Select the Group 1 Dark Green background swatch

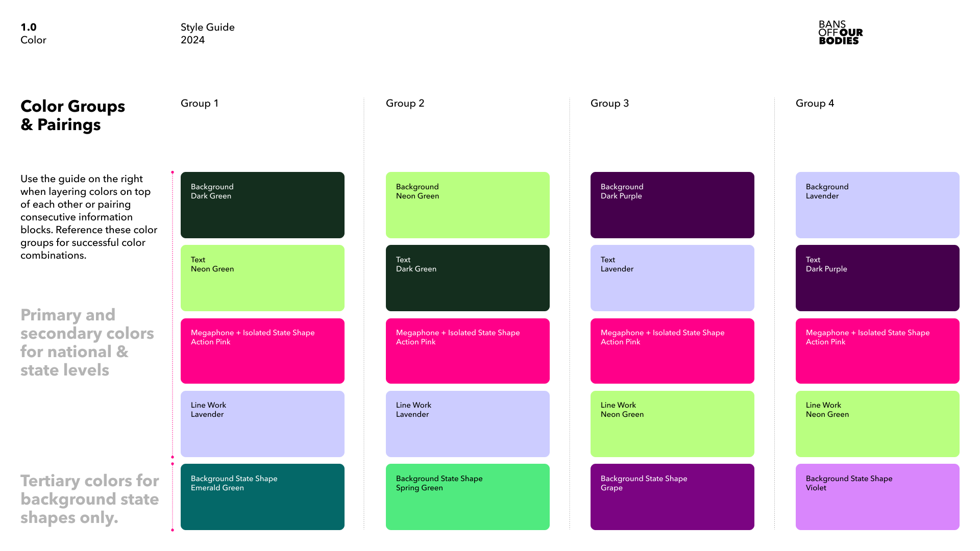tap(262, 205)
